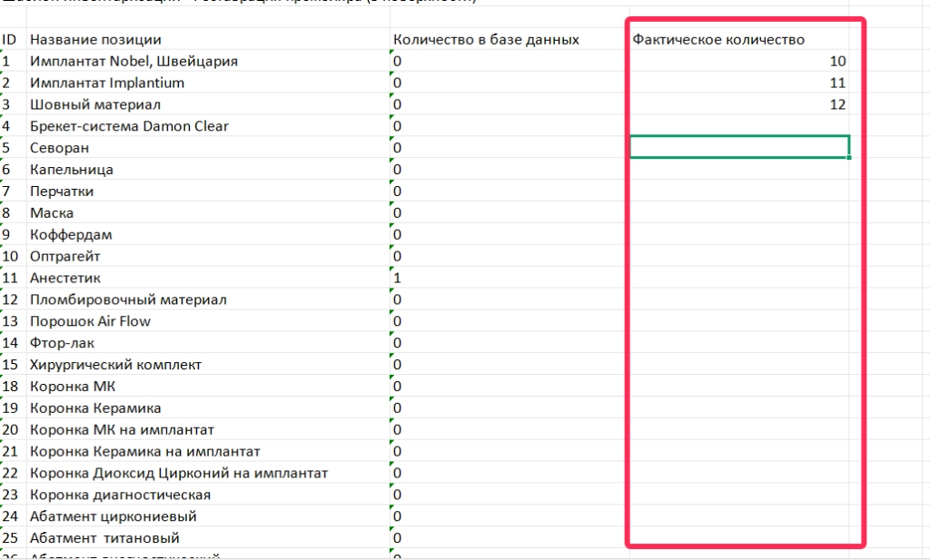Select the cell with value 12
Image resolution: width=930 pixels, height=560 pixels.
pos(740,104)
